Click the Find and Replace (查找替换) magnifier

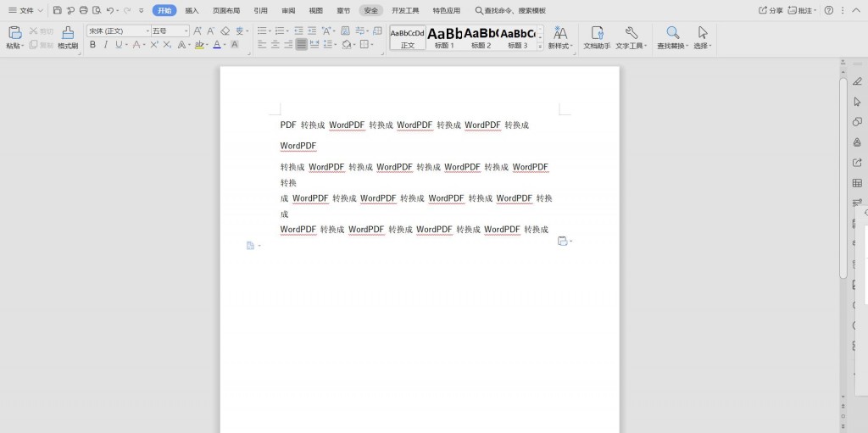[672, 32]
